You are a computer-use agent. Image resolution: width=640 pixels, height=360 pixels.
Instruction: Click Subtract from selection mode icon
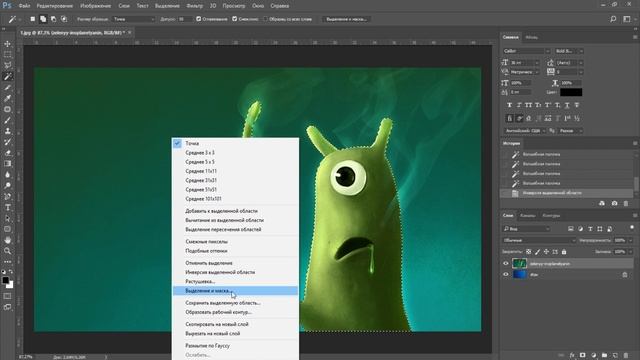53,19
